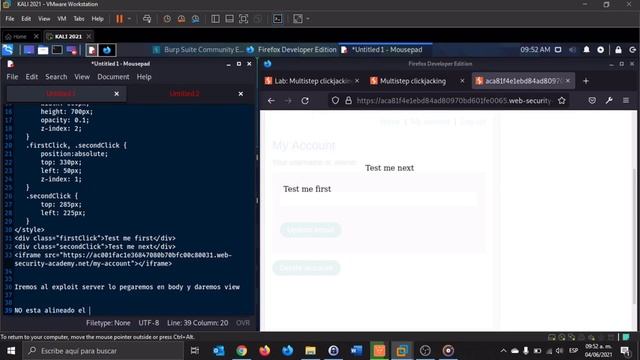
Task: Click the 'Test me next' decoy text
Action: pyautogui.click(x=389, y=168)
